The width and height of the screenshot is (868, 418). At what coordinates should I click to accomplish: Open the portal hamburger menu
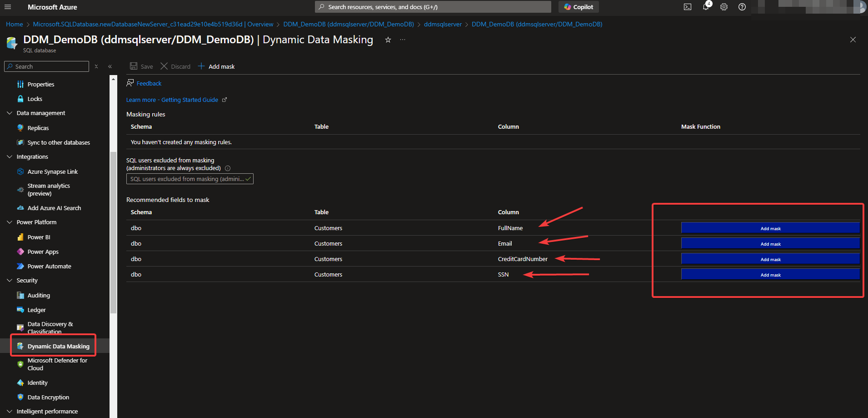tap(8, 7)
